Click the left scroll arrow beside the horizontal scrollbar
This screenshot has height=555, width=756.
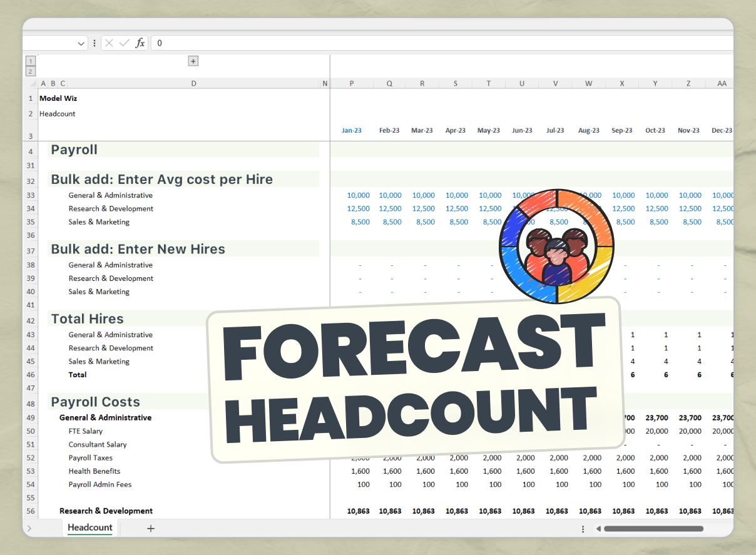coord(600,529)
